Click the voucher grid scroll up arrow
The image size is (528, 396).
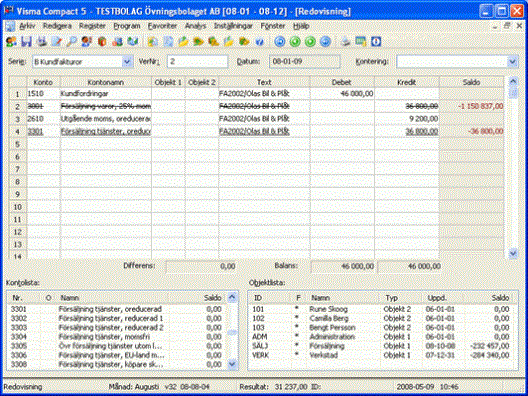click(513, 81)
